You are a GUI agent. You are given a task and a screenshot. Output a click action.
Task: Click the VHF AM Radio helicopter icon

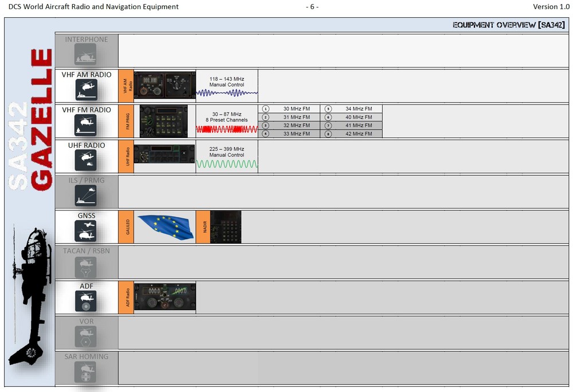87,89
